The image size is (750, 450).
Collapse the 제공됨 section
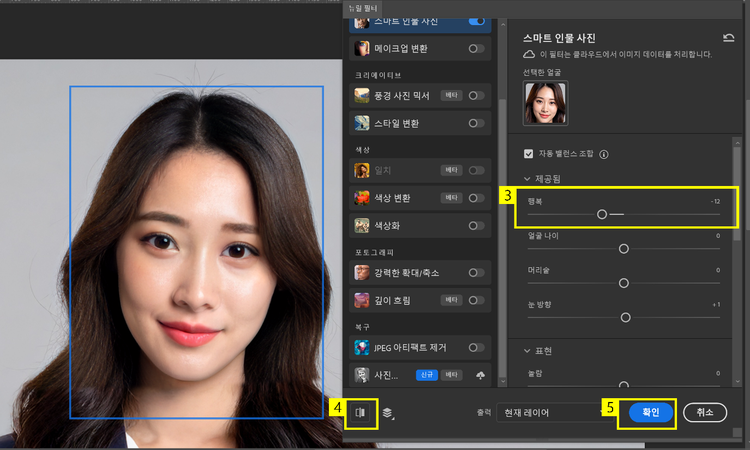(527, 179)
